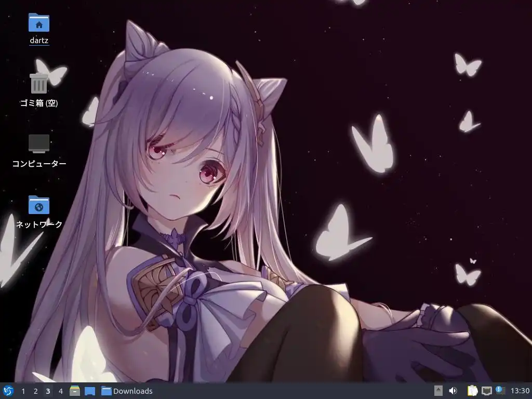This screenshot has height=399, width=532.
Task: Open the removable media eject icon
Action: [x=438, y=391]
